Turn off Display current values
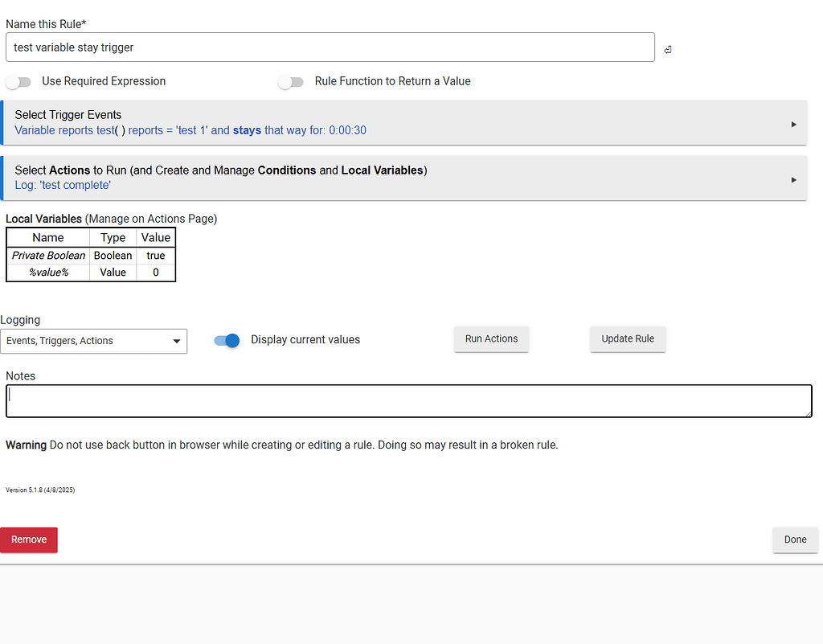Image resolution: width=823 pixels, height=644 pixels. pyautogui.click(x=227, y=340)
